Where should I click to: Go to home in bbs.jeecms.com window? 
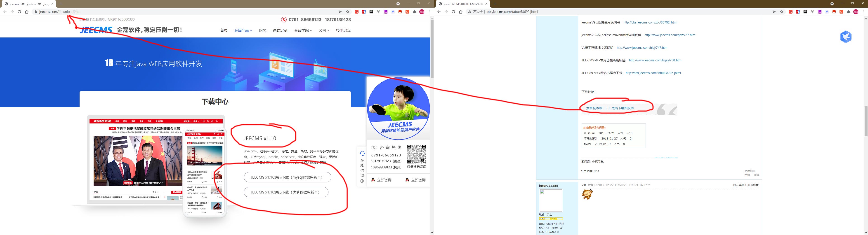click(x=461, y=12)
